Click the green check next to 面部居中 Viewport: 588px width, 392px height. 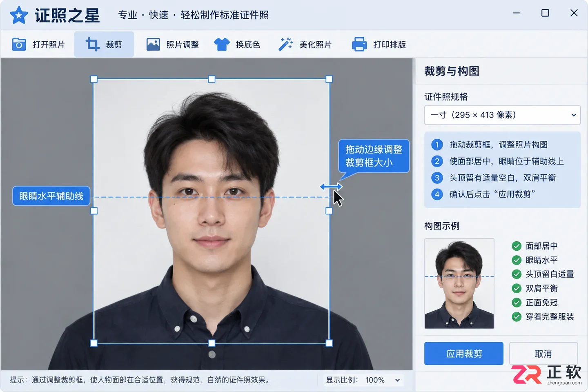(517, 246)
